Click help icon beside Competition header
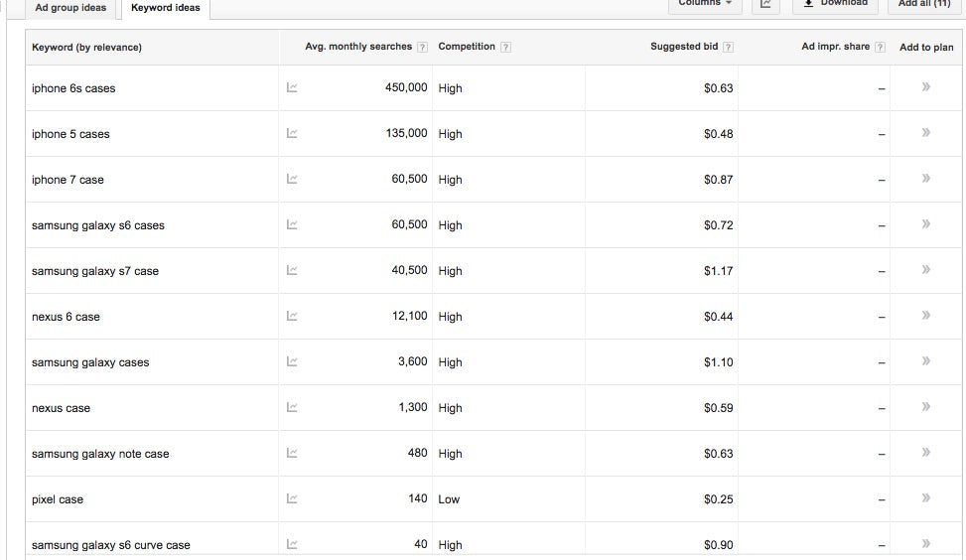The height and width of the screenshot is (560, 966). [506, 47]
